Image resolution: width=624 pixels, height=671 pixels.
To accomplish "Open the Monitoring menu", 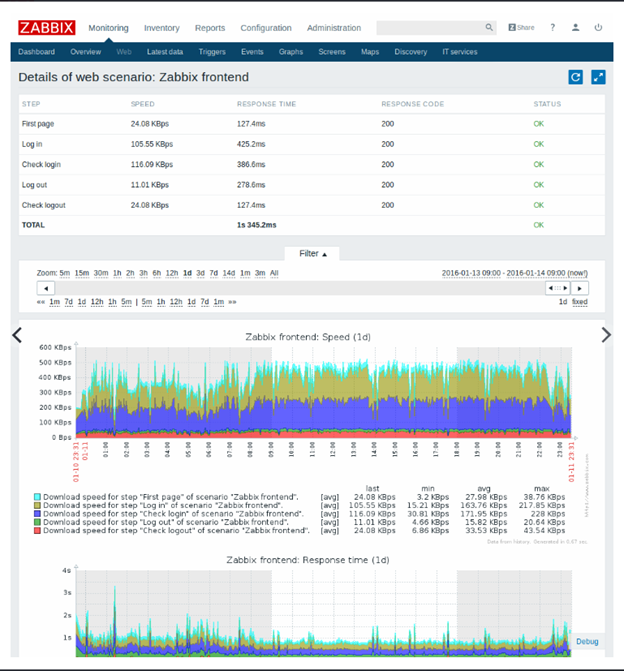I will click(x=108, y=28).
